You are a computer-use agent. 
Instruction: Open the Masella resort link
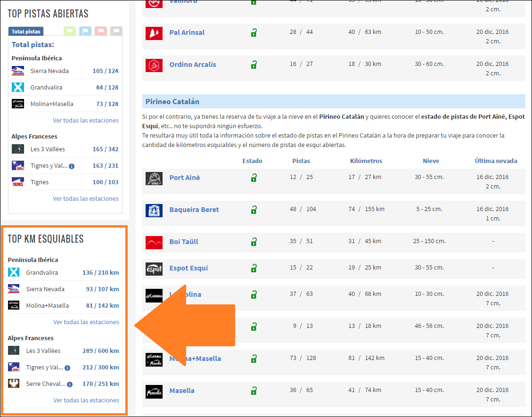[x=182, y=391]
